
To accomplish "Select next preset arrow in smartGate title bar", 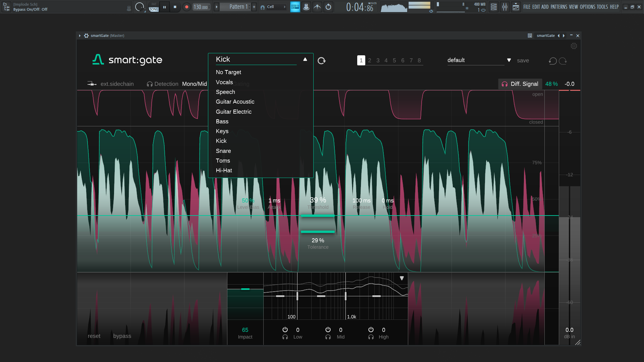I will (564, 36).
